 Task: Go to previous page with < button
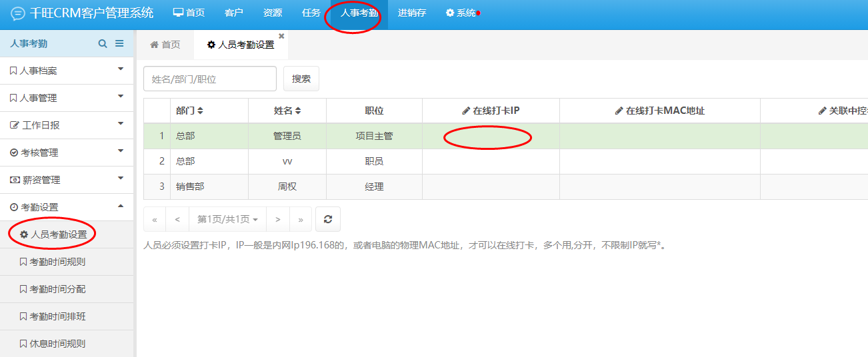pyautogui.click(x=177, y=219)
